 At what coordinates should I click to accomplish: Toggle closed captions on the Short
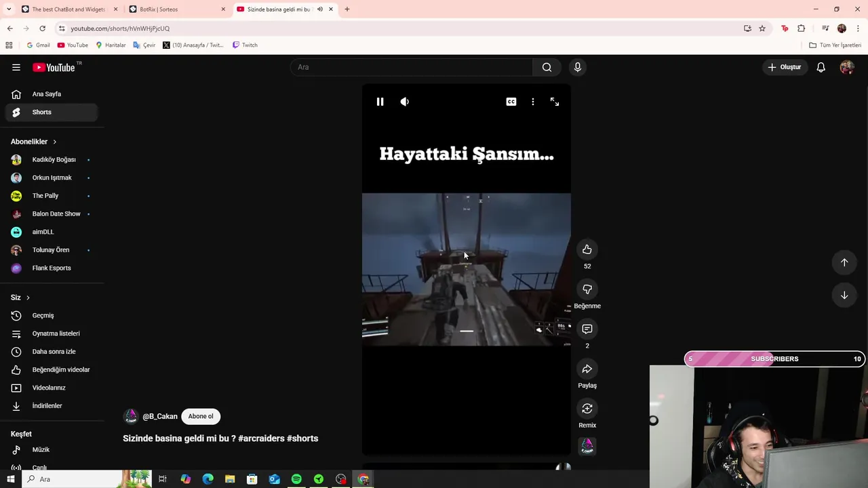pos(511,102)
